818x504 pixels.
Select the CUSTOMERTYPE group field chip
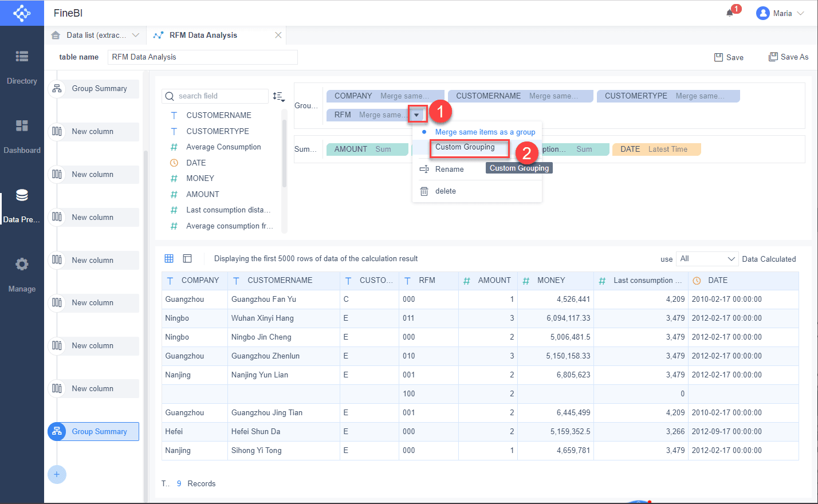[x=668, y=96]
